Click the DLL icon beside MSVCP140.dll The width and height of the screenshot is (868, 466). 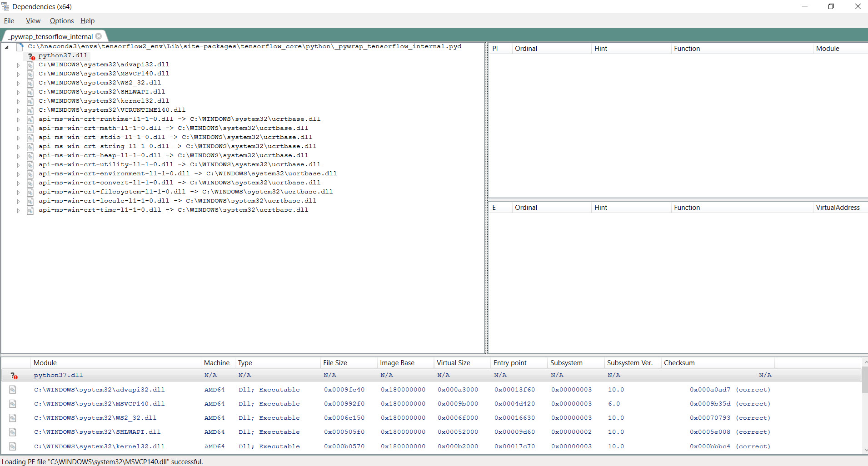coord(30,74)
